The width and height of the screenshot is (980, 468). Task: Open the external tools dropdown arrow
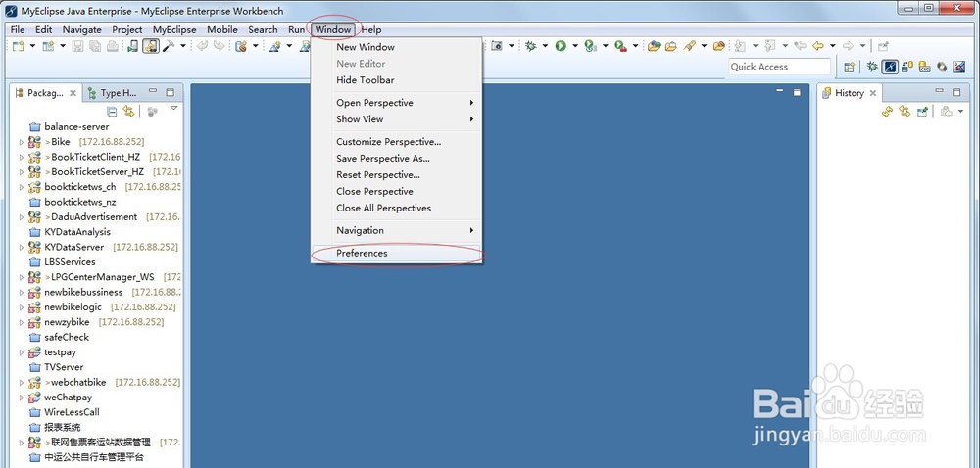[x=636, y=46]
